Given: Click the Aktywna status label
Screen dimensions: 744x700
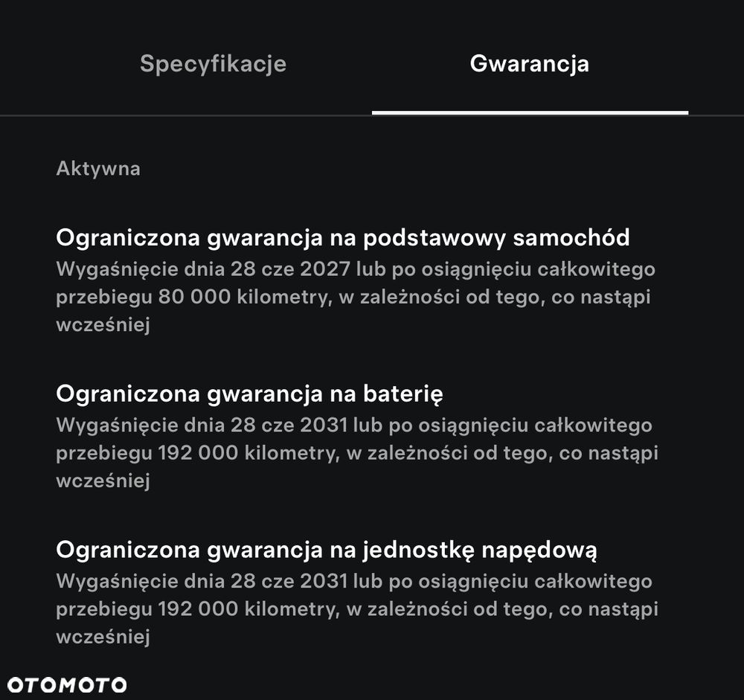Looking at the screenshot, I should (x=98, y=168).
